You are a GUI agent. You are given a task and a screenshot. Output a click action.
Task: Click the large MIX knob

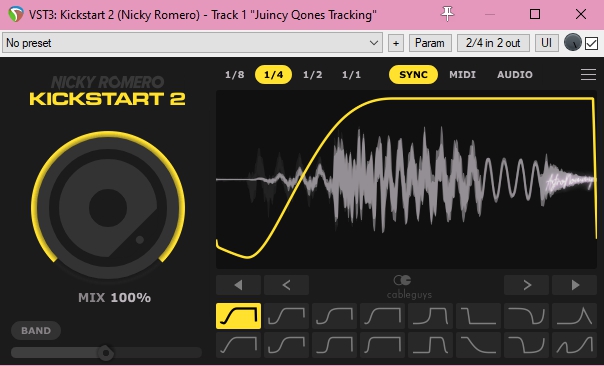point(108,207)
